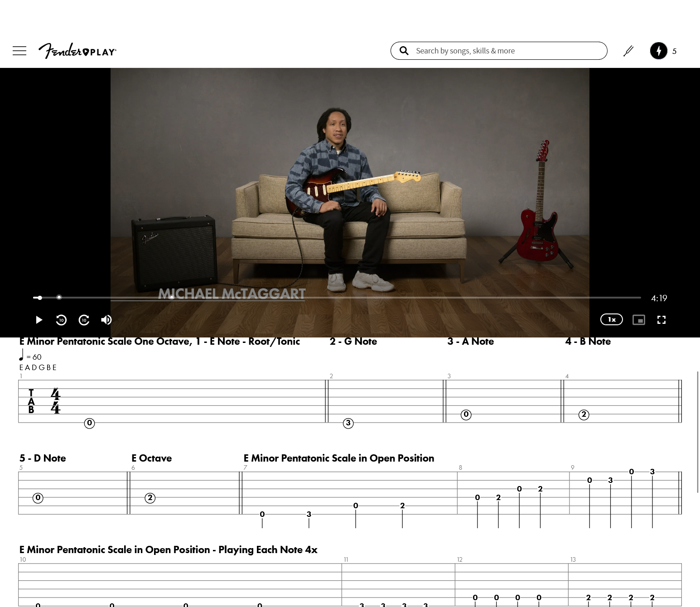This screenshot has height=607, width=700.
Task: Click circled 3 note in measure 2
Action: pyautogui.click(x=348, y=423)
